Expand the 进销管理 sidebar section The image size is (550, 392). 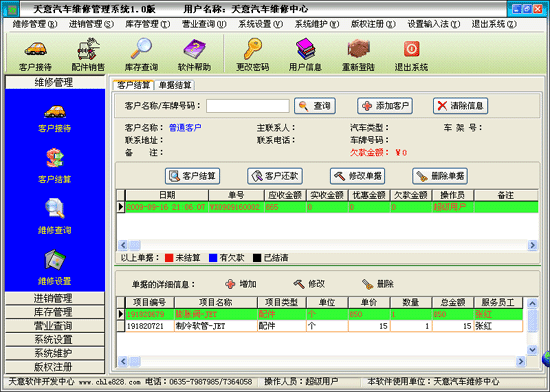click(55, 298)
